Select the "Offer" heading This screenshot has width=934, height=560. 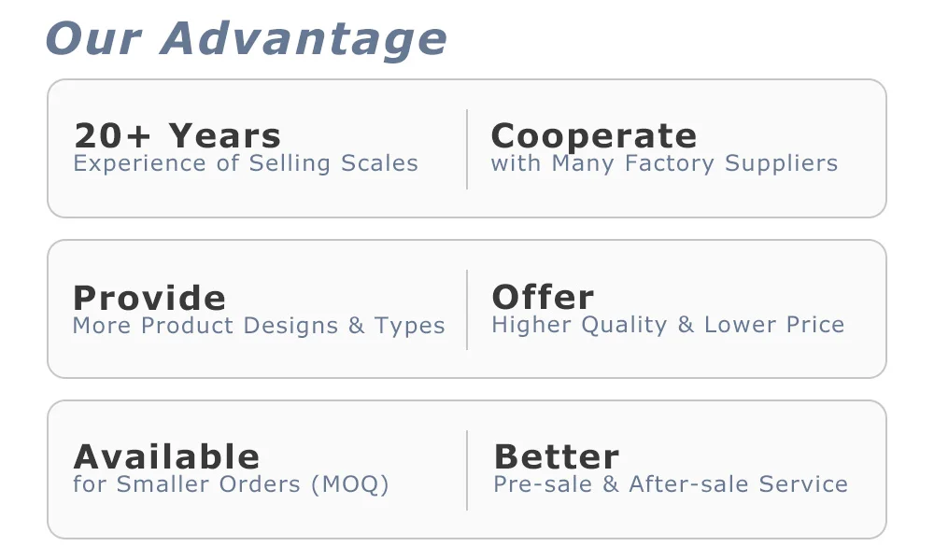pyautogui.click(x=543, y=298)
